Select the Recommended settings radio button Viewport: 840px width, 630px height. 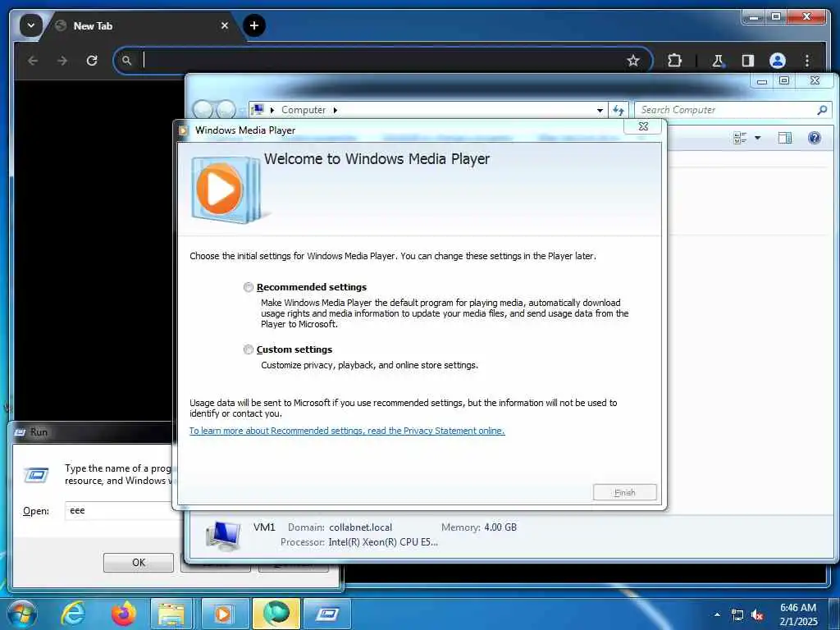click(249, 287)
